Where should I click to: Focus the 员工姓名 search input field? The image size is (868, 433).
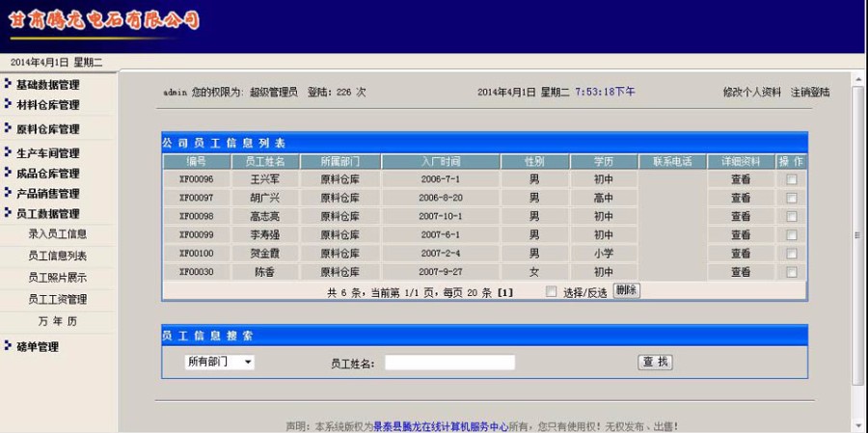pyautogui.click(x=449, y=363)
